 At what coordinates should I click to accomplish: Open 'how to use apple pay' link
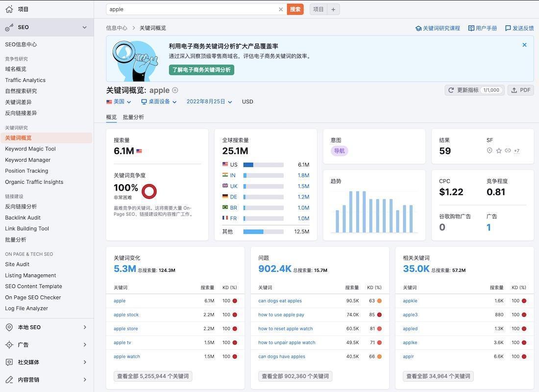click(x=281, y=315)
